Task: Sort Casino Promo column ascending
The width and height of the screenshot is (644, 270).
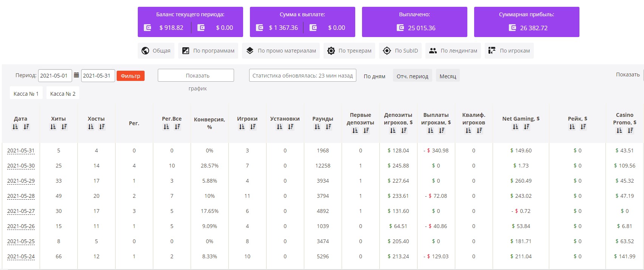Action: point(619,130)
